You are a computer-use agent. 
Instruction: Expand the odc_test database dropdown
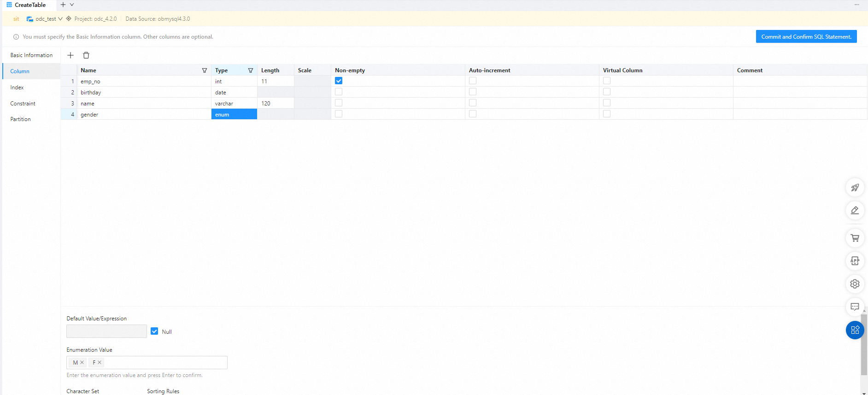[x=60, y=19]
